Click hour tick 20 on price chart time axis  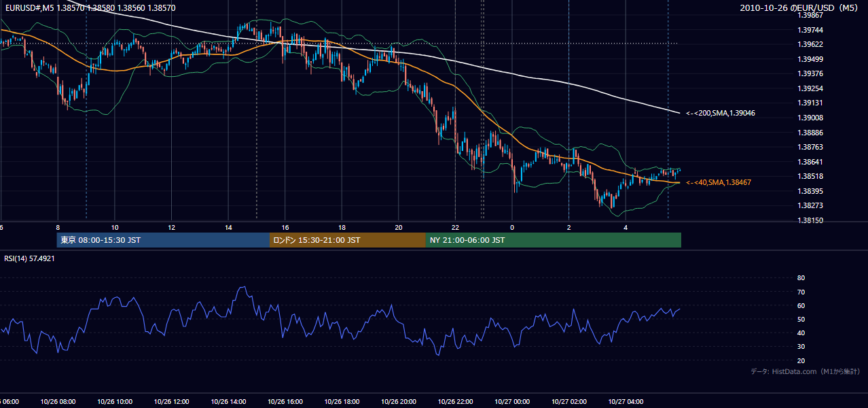[399, 228]
